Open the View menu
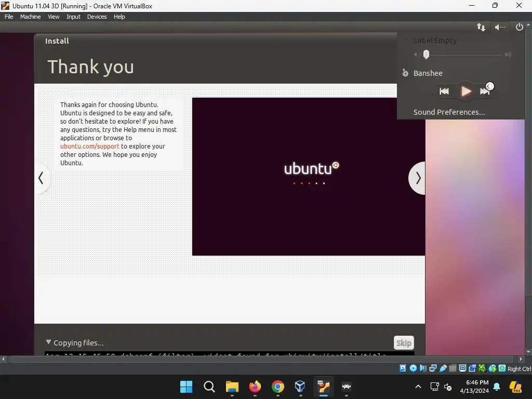This screenshot has width=532, height=399. pos(54,17)
